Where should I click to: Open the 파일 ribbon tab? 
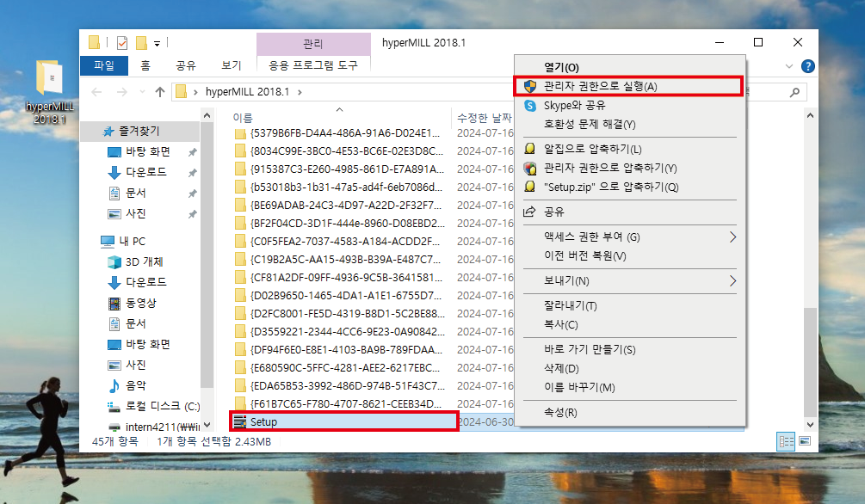[103, 65]
